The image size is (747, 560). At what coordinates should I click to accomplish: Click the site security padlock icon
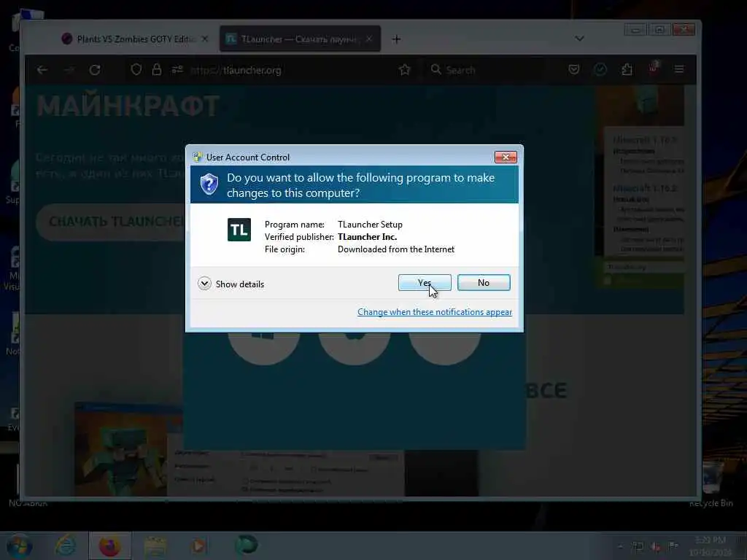tap(156, 69)
